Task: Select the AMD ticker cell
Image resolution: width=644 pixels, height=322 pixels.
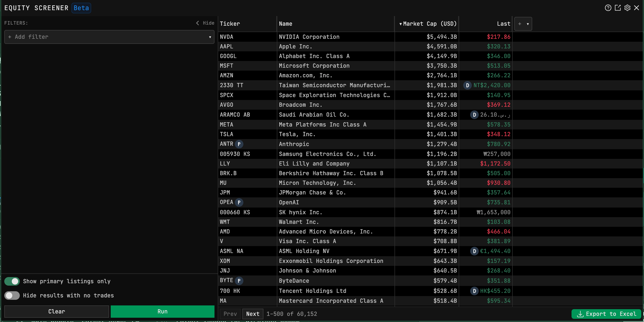Action: [x=247, y=232]
